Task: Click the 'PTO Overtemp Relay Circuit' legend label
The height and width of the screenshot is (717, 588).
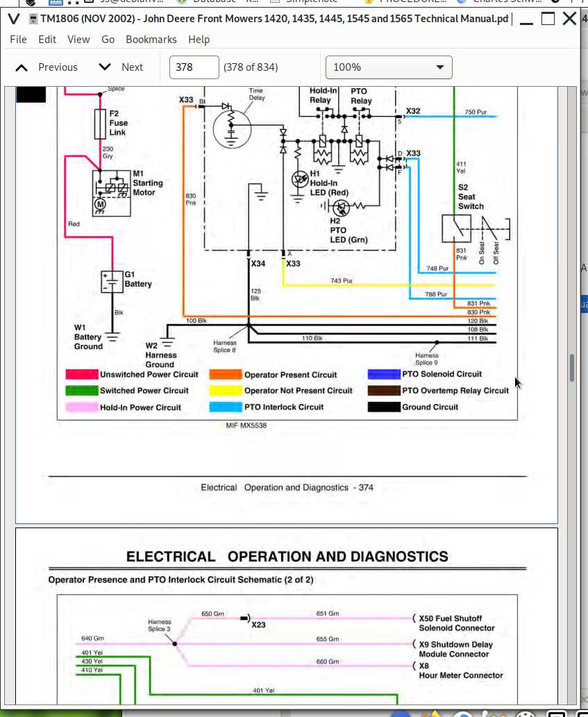Action: [x=455, y=391]
